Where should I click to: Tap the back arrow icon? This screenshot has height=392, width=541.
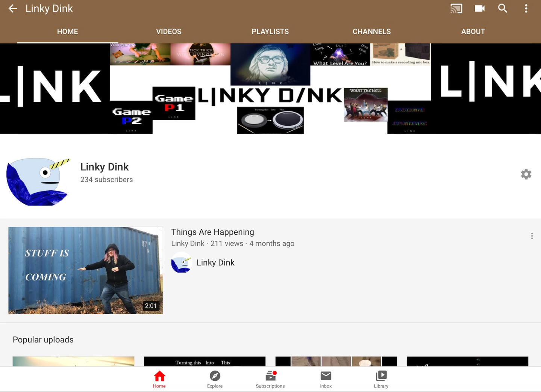(x=13, y=9)
